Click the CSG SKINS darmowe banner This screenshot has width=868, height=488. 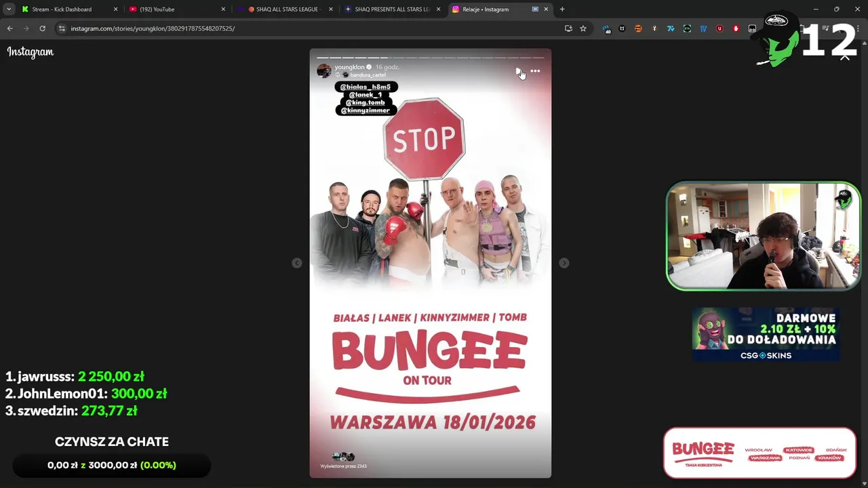766,334
